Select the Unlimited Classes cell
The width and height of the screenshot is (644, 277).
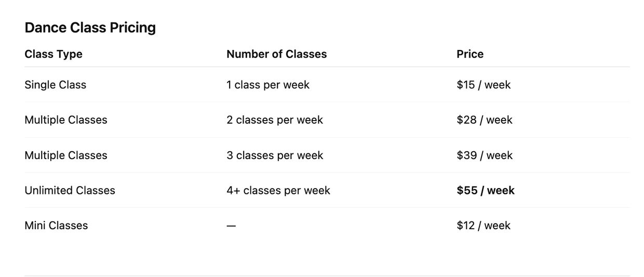[70, 190]
